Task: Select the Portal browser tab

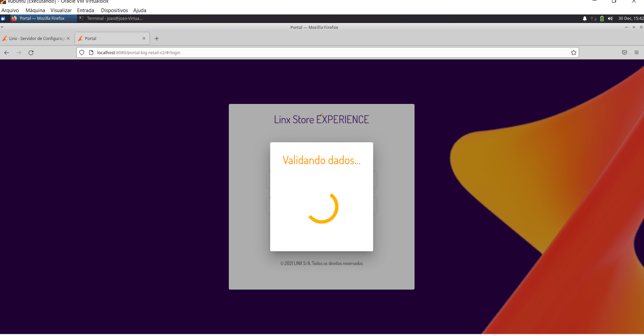Action: coord(112,39)
